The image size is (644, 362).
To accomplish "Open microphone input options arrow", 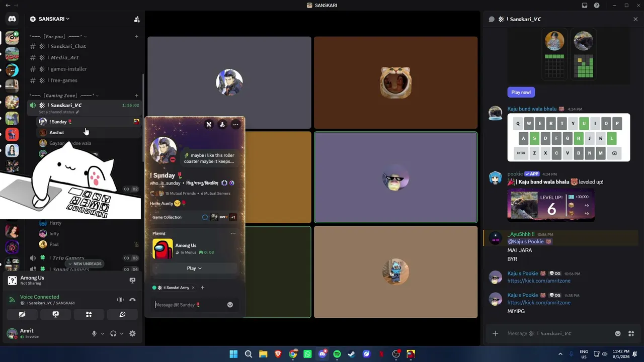I will pyautogui.click(x=103, y=333).
